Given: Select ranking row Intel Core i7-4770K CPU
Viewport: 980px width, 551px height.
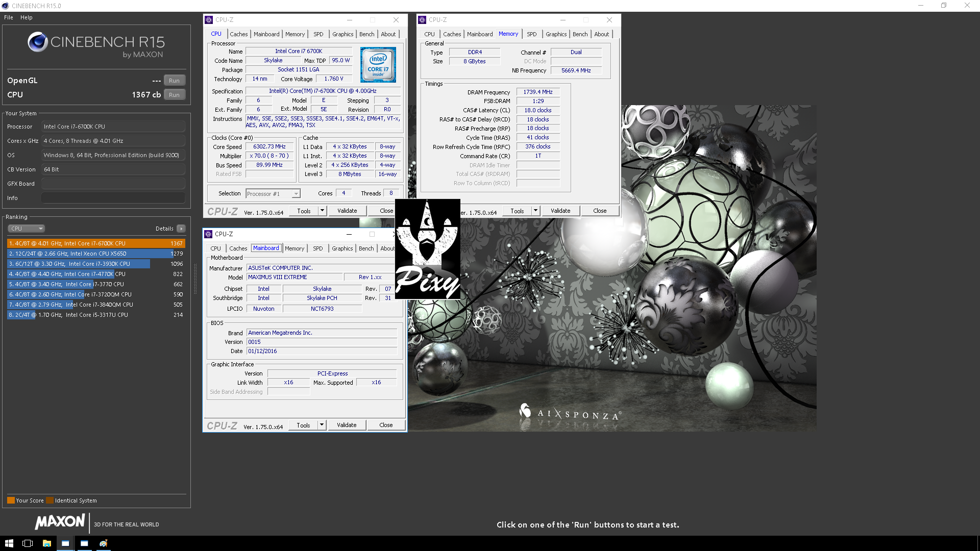Looking at the screenshot, I should (96, 274).
